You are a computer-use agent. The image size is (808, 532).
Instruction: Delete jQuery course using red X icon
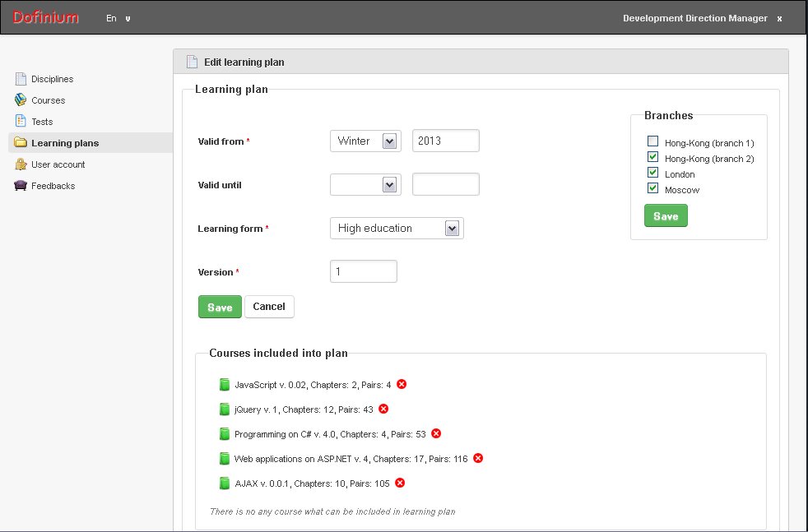(x=383, y=409)
